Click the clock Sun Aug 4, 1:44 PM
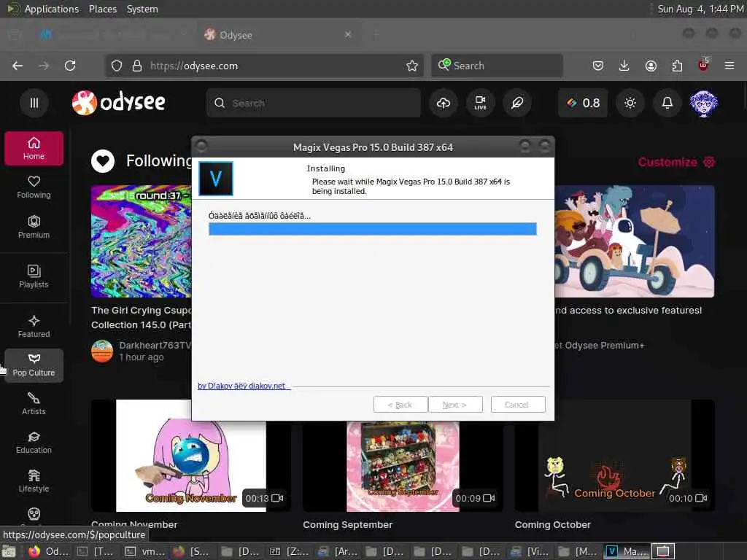 700,9
